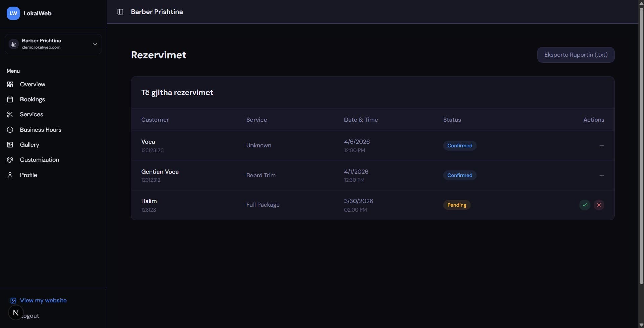
Task: Click the Bookings calendar icon
Action: [10, 99]
